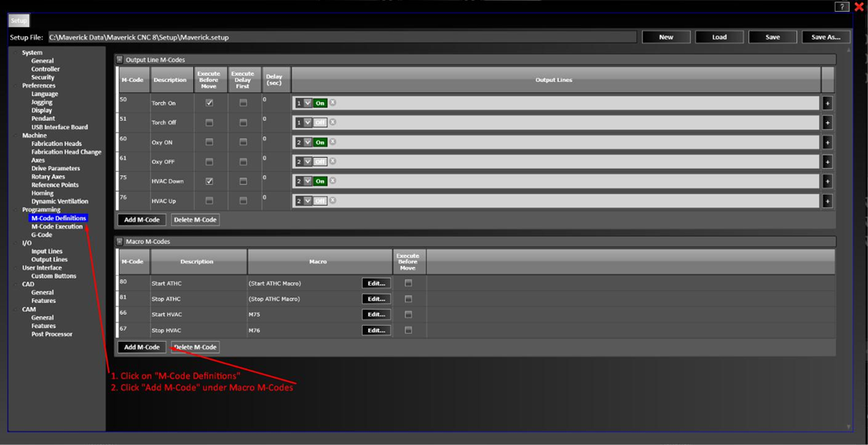The height and width of the screenshot is (445, 868).
Task: Click the scroll down arrow at panel bottom
Action: tap(850, 426)
